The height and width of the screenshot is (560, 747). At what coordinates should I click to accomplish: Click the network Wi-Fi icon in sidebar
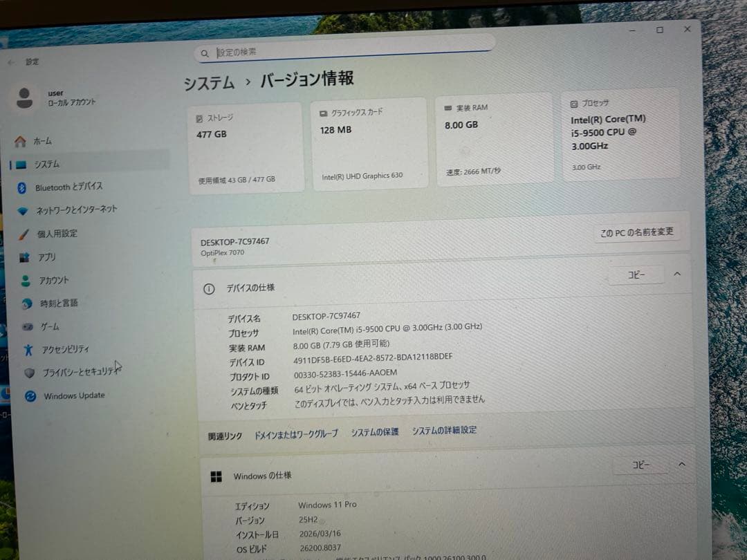(22, 210)
